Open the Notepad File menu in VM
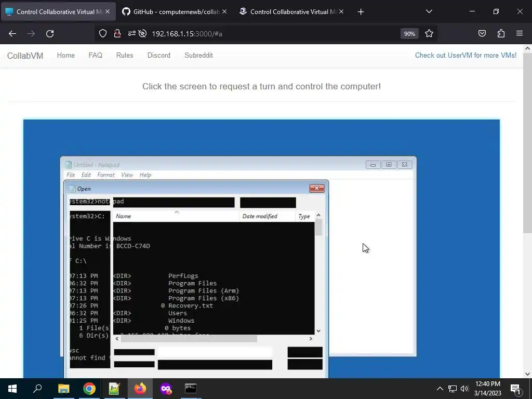Image resolution: width=532 pixels, height=399 pixels. pos(71,175)
